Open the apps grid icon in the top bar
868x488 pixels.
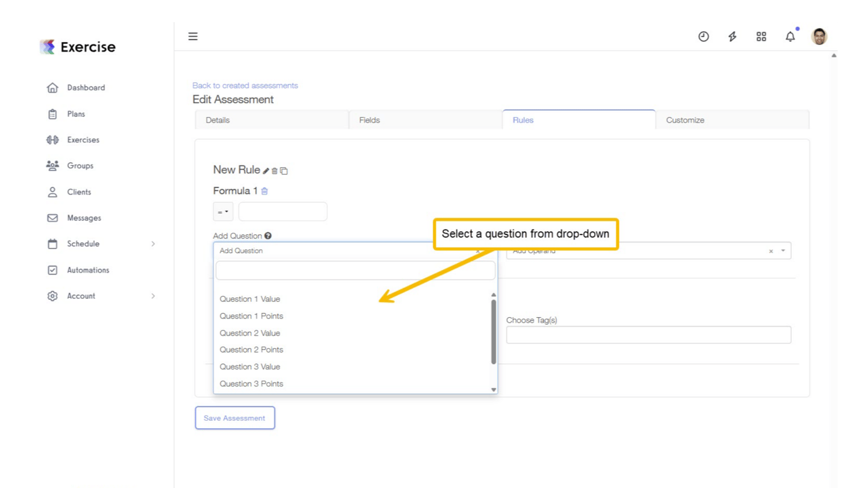pyautogui.click(x=761, y=36)
